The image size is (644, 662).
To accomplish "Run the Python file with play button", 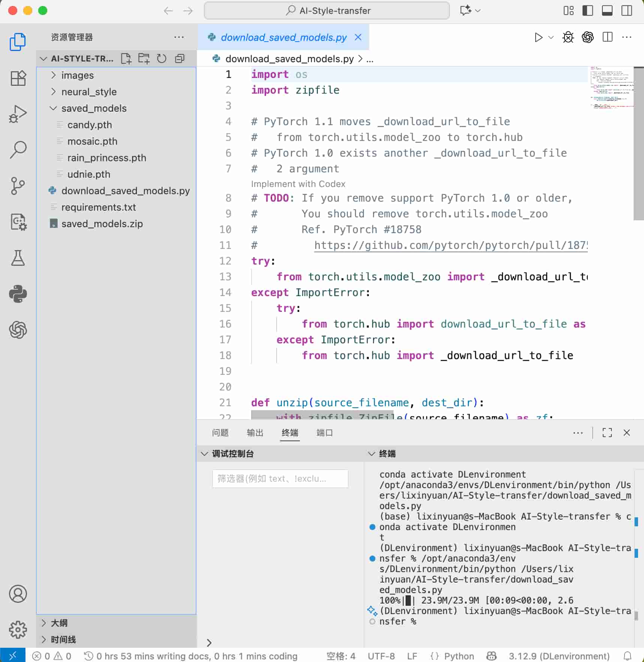I will [538, 37].
